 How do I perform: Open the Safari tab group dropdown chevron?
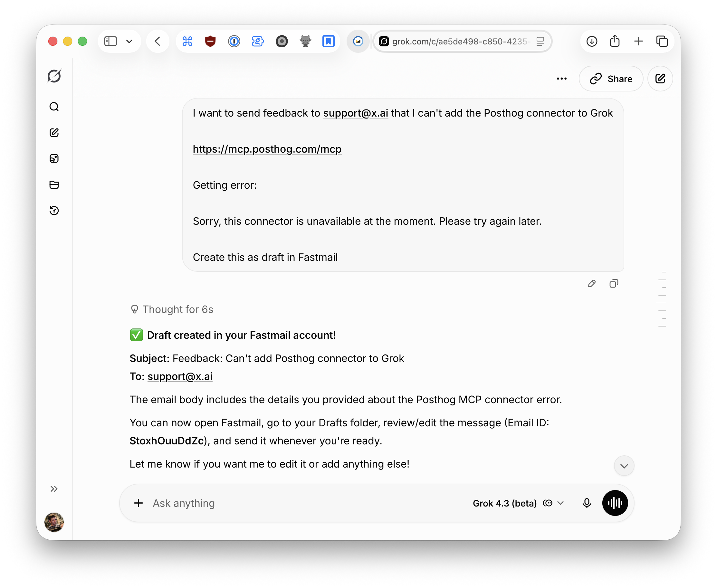[x=129, y=41]
